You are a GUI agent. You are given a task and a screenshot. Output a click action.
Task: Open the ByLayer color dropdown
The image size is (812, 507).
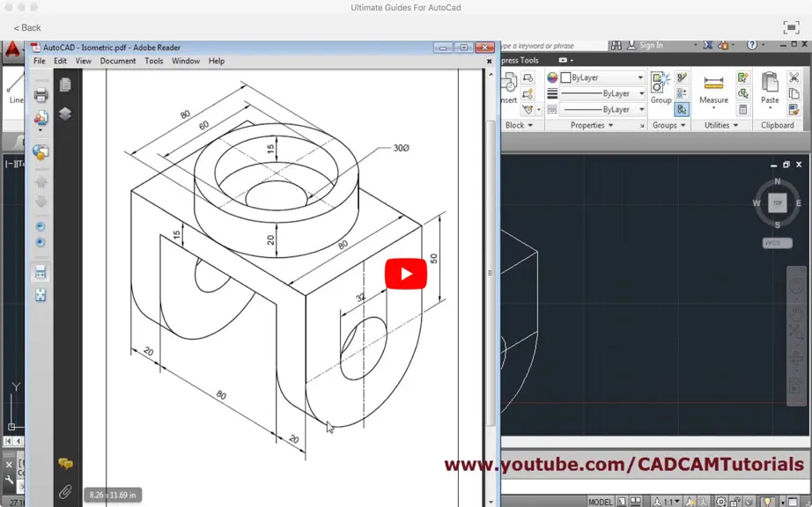click(x=602, y=77)
